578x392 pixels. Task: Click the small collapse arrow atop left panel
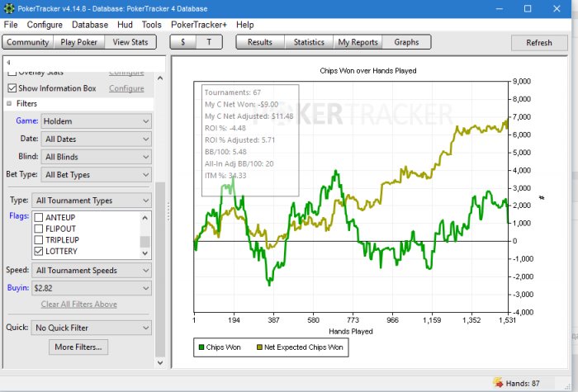pos(8,62)
